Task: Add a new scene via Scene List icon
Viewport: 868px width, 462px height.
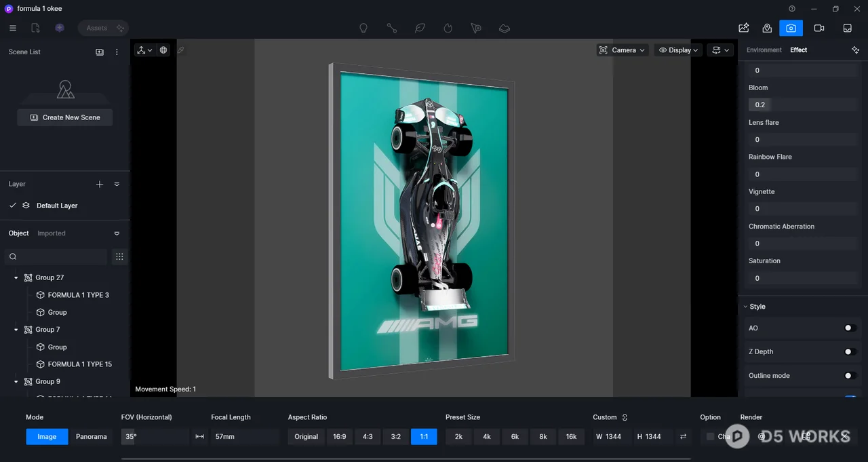Action: click(x=100, y=52)
